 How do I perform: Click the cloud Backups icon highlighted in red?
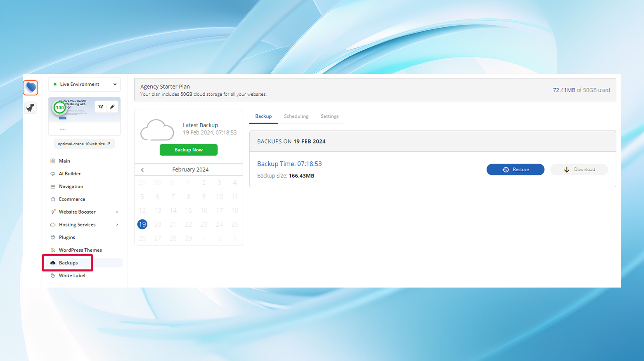(53, 263)
